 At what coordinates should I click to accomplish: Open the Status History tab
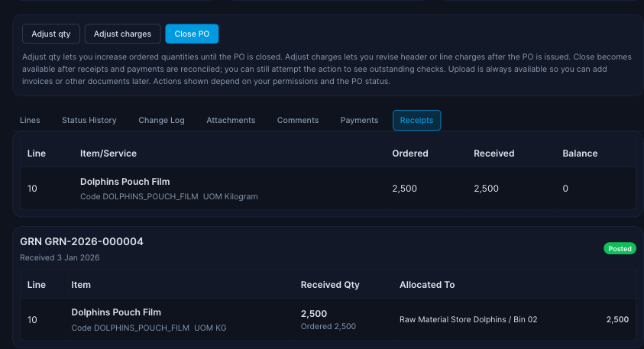pyautogui.click(x=89, y=120)
